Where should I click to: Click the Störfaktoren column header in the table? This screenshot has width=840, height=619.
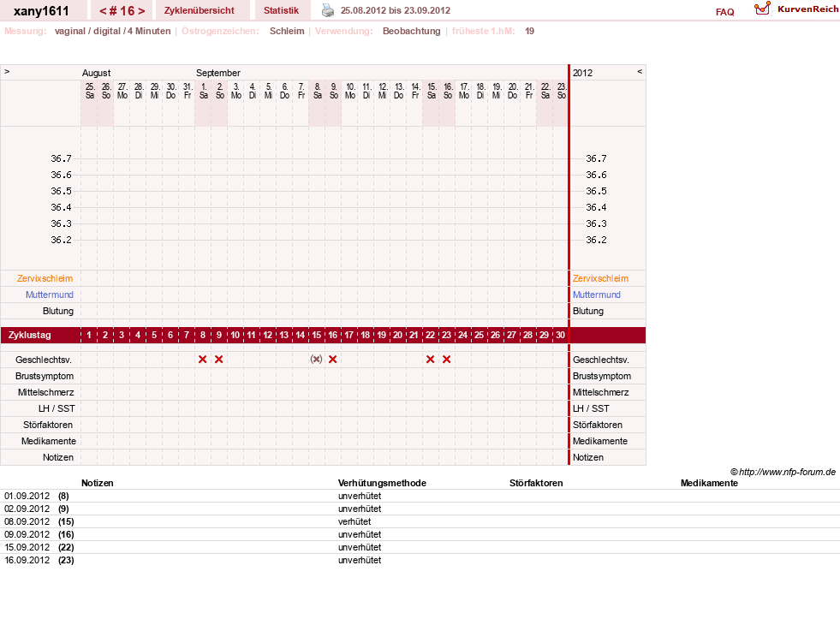click(x=536, y=483)
